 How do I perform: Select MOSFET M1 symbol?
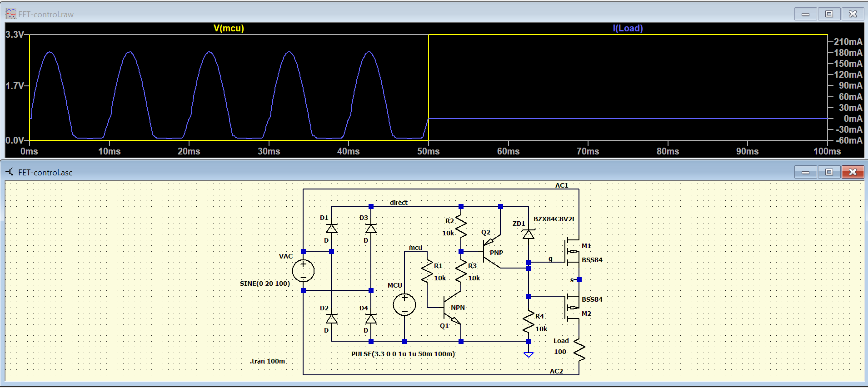(x=573, y=251)
